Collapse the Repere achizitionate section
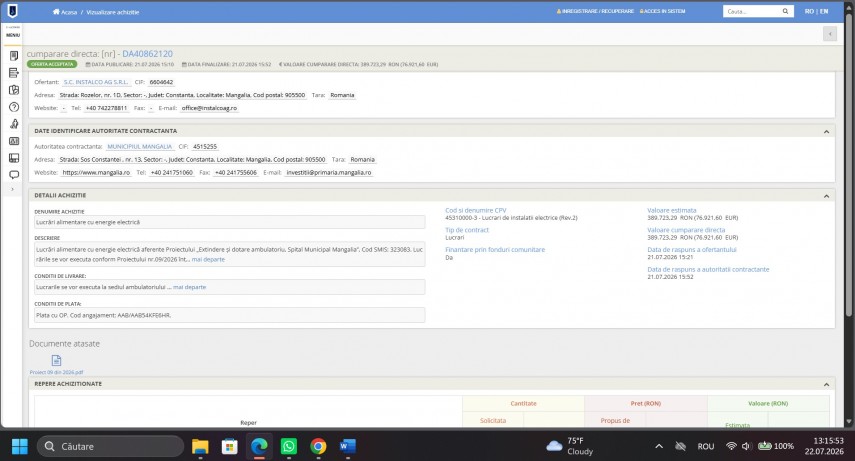 click(826, 385)
